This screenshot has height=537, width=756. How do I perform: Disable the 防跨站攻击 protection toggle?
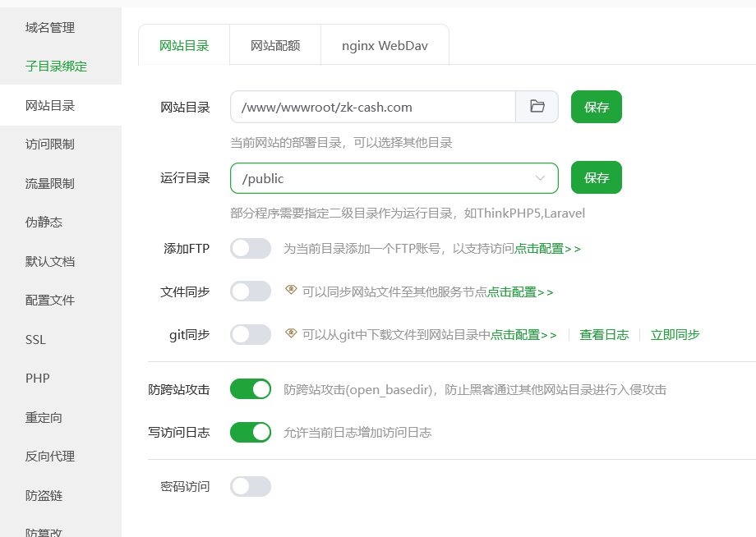click(x=251, y=388)
